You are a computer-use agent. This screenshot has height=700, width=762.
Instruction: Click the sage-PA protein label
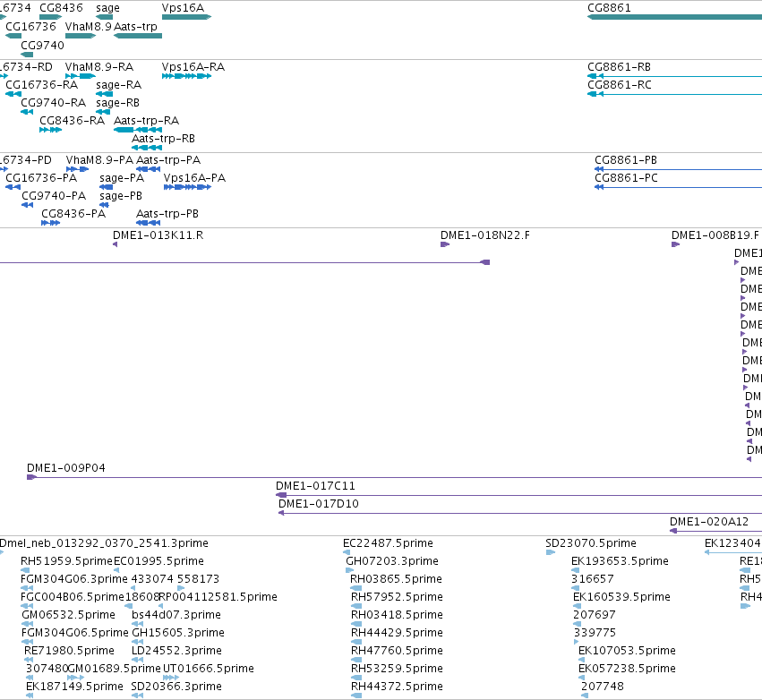click(x=122, y=178)
